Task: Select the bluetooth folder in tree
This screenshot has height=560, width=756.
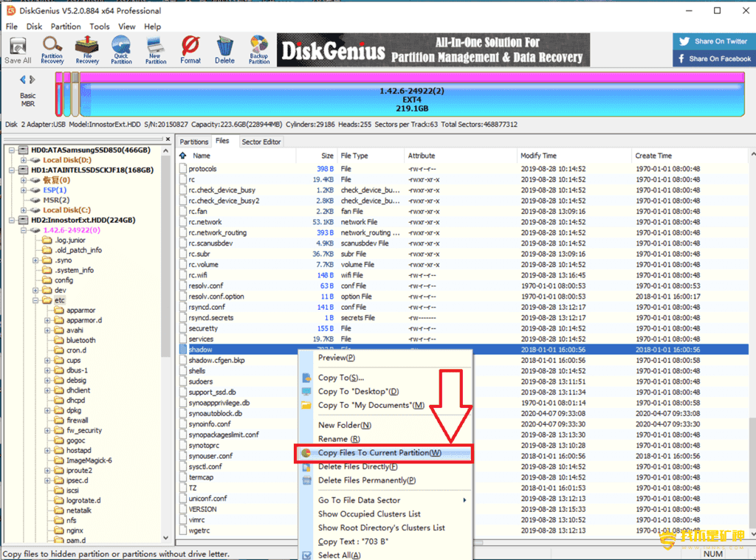Action: [x=80, y=340]
